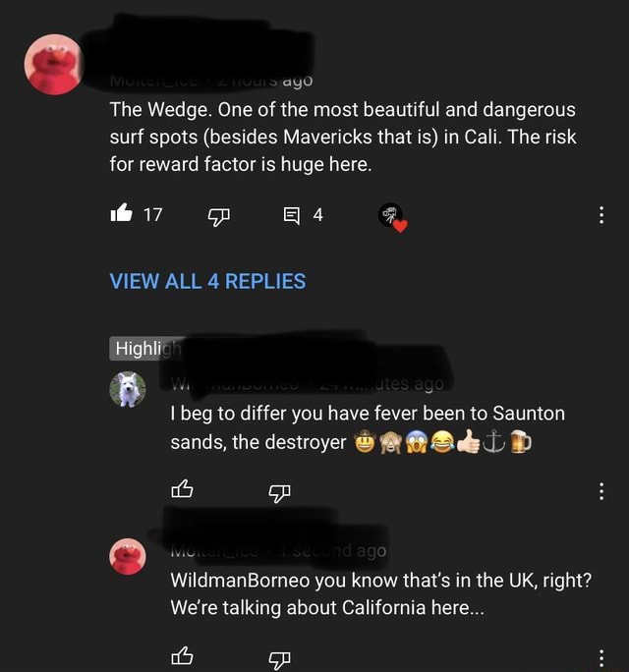Screen dimensions: 629x672
Task: Click the large Elmo avatar of top commenter
Action: point(54,64)
